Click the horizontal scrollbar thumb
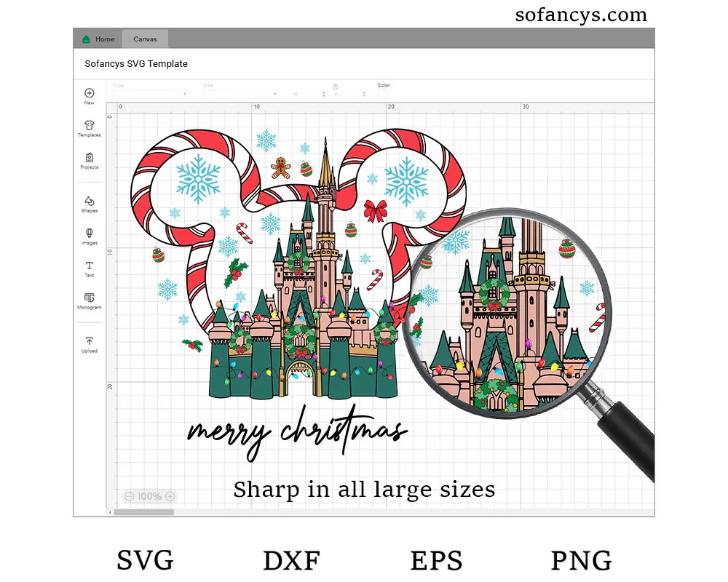The image size is (728, 582). pyautogui.click(x=143, y=512)
